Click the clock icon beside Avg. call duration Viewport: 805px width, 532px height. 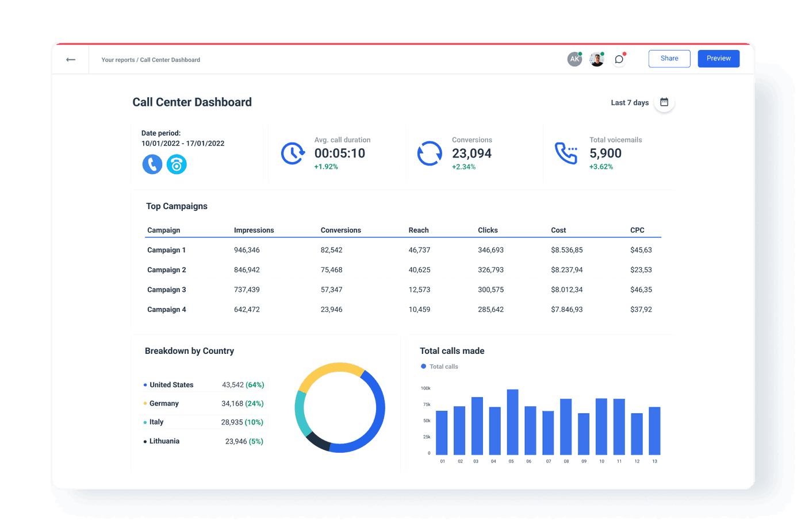click(x=293, y=153)
